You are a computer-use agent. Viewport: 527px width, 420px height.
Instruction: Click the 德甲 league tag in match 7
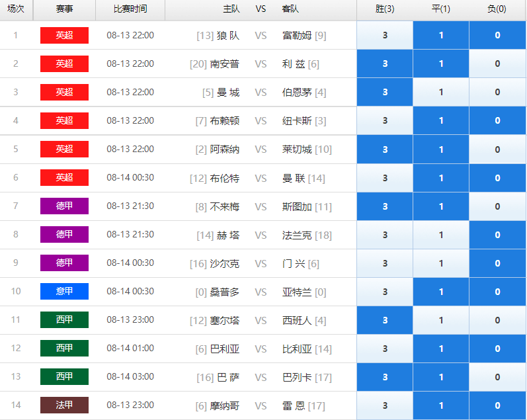coord(64,206)
